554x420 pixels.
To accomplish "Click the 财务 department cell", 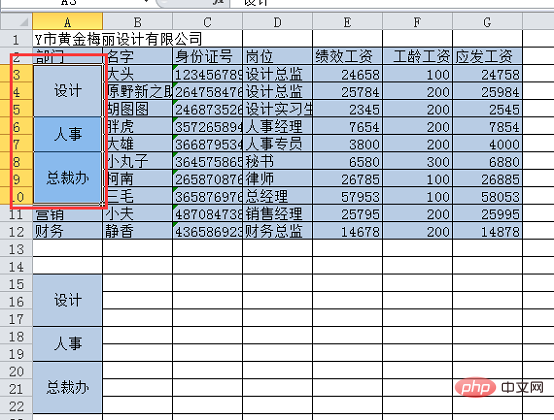I will coord(67,232).
